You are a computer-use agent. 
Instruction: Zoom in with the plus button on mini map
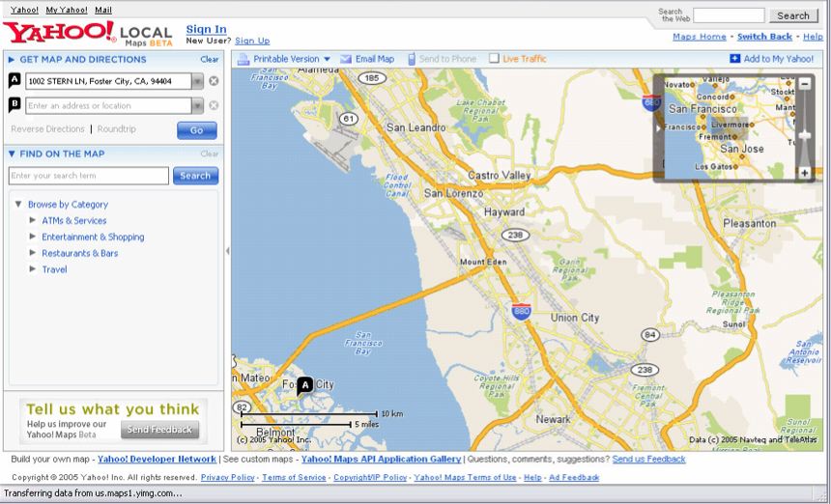click(805, 173)
